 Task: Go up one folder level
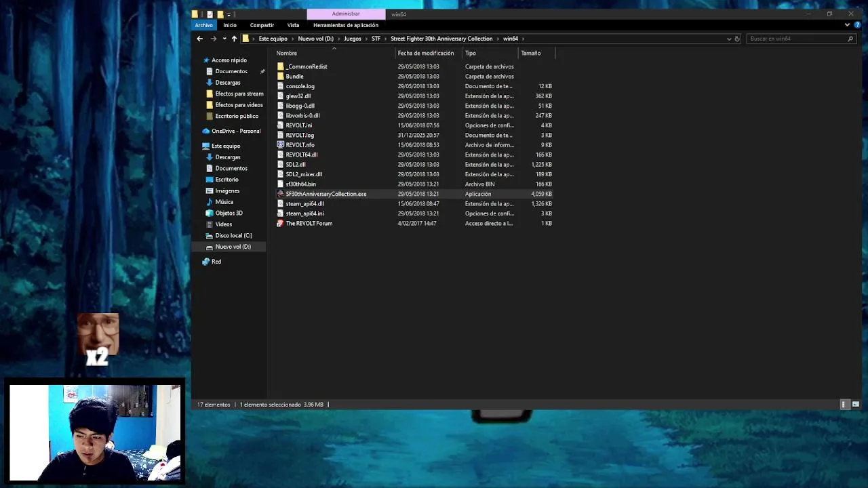click(234, 39)
